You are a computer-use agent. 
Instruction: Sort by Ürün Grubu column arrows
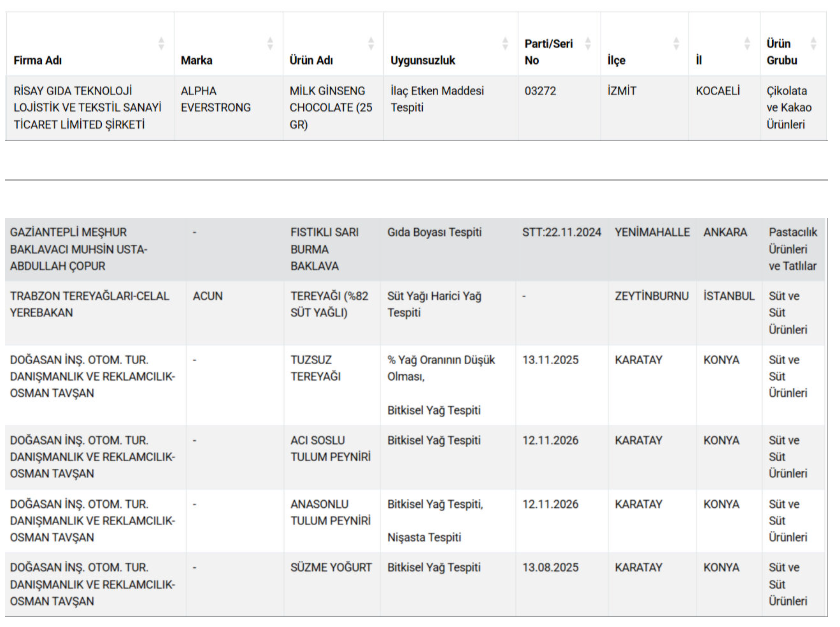tap(813, 43)
